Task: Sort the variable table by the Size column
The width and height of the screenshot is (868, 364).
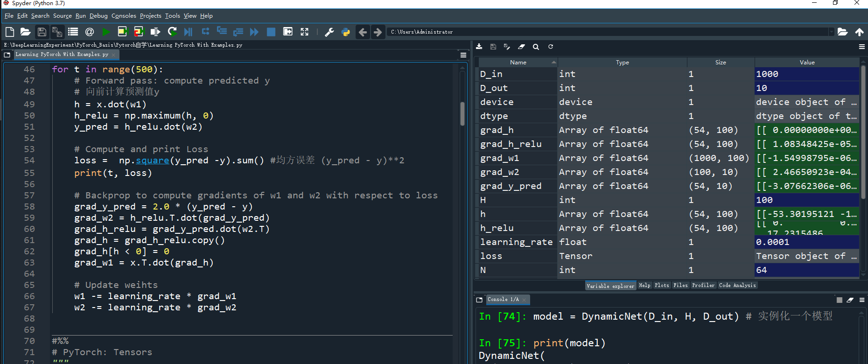Action: [721, 62]
